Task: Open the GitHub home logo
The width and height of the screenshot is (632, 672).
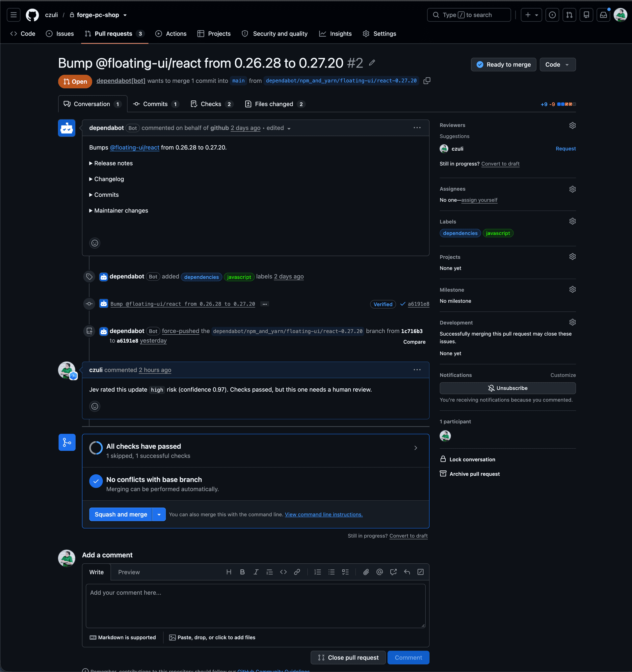Action: pos(33,15)
